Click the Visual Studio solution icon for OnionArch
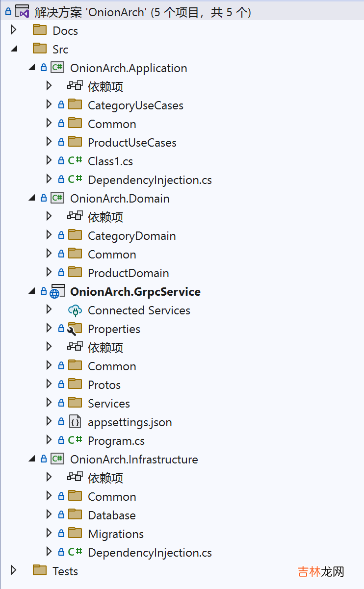The image size is (364, 589). [22, 11]
